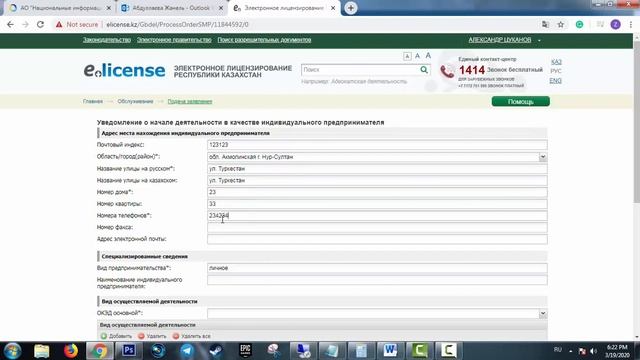Switch language to КАЗ

point(556,62)
